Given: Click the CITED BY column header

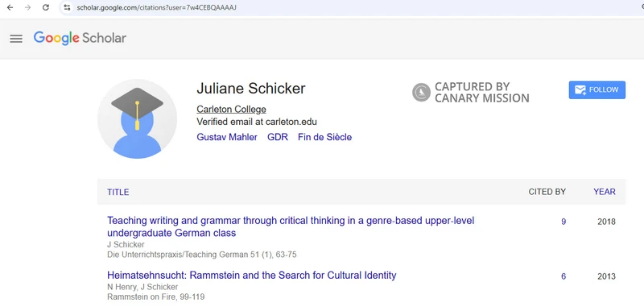Looking at the screenshot, I should 547,192.
